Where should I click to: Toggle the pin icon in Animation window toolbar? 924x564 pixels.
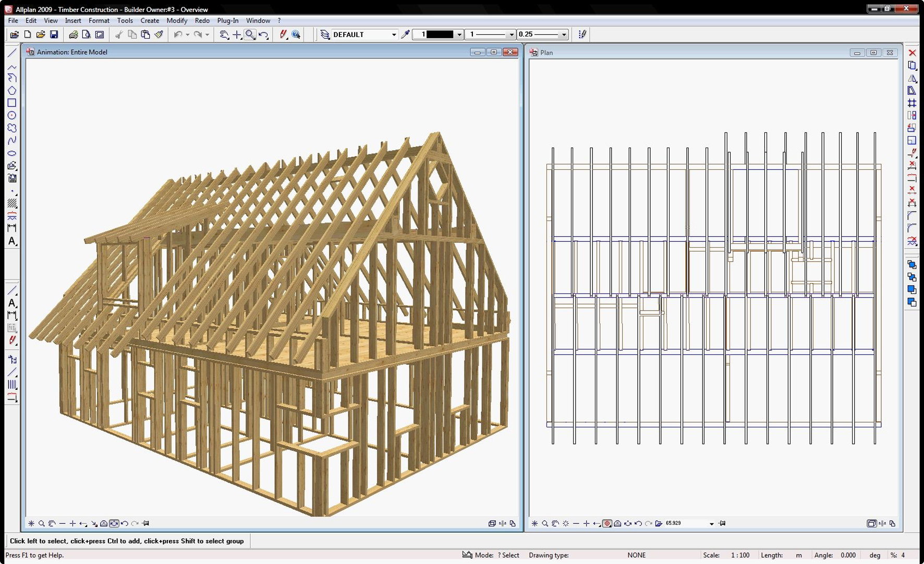click(147, 523)
